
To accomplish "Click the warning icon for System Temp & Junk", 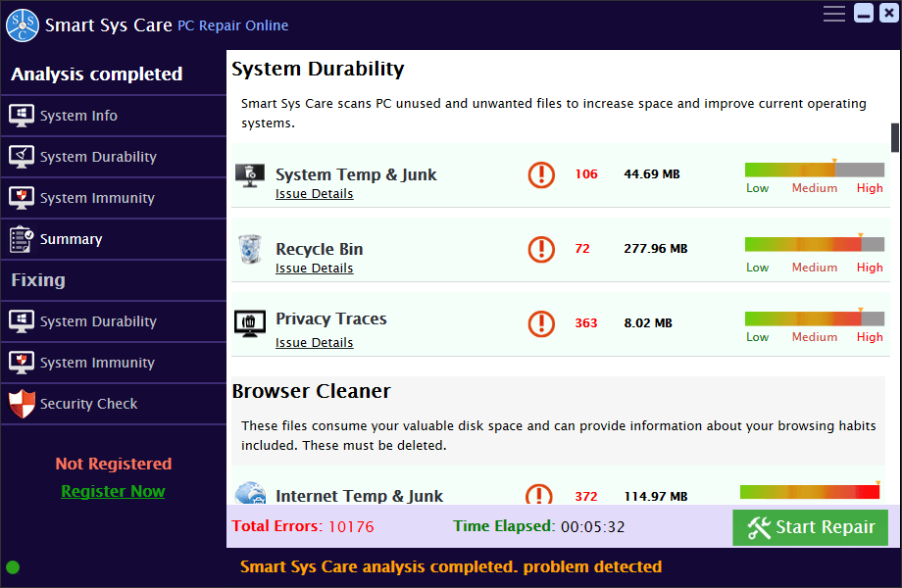I will point(541,174).
